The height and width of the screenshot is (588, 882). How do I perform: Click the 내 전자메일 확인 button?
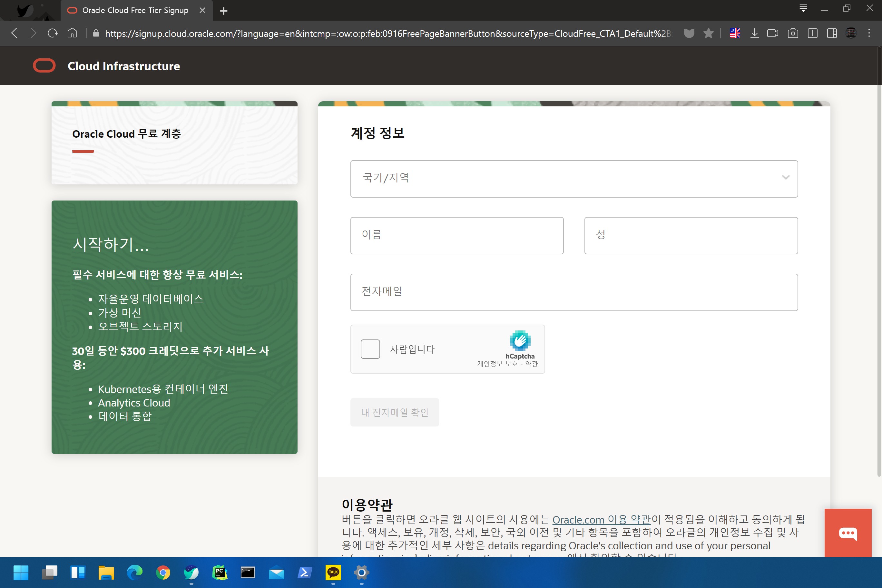point(395,412)
